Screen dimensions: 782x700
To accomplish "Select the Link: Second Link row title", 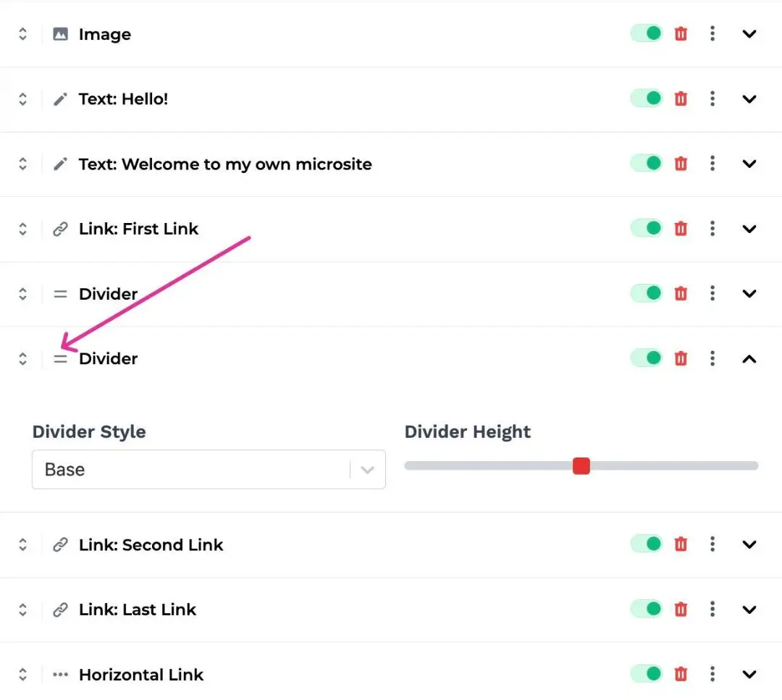I will (151, 545).
